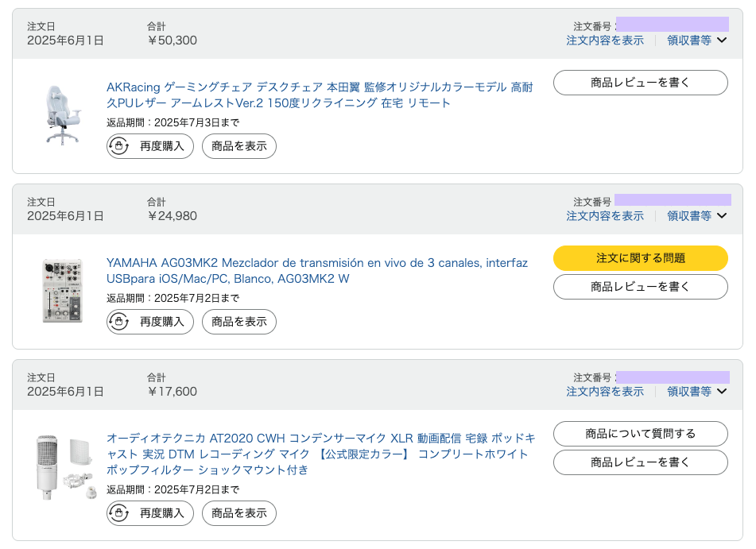Screen dimensions: 756x549
Task: Click the rebuy icon for AT2020 microphone
Action: pos(119,513)
